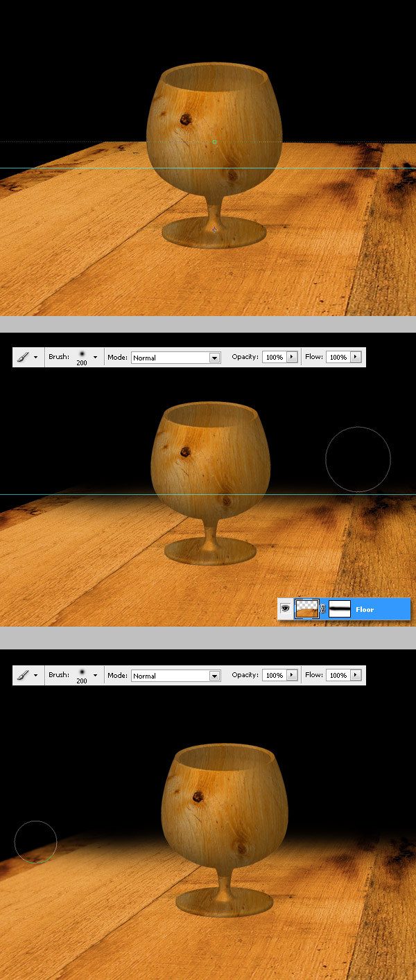This screenshot has width=416, height=980.
Task: Open Mode dropdown showing Normal in upper options bar
Action: (x=176, y=358)
